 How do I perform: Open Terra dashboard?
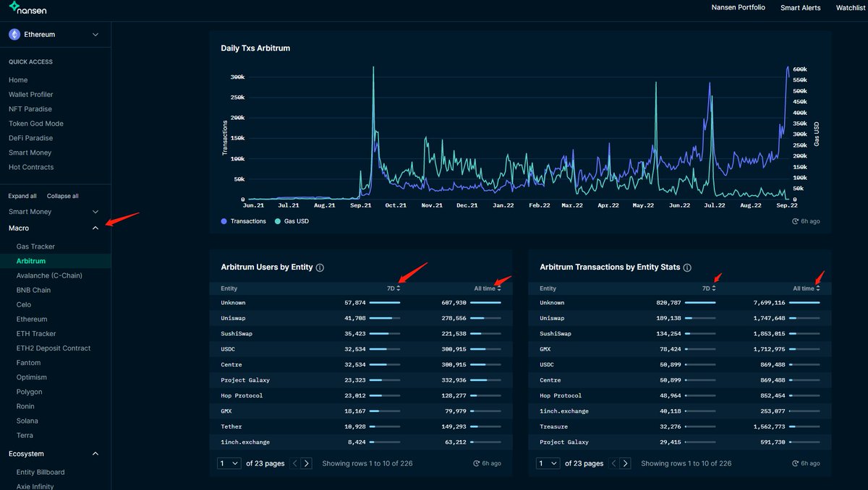pyautogui.click(x=25, y=435)
